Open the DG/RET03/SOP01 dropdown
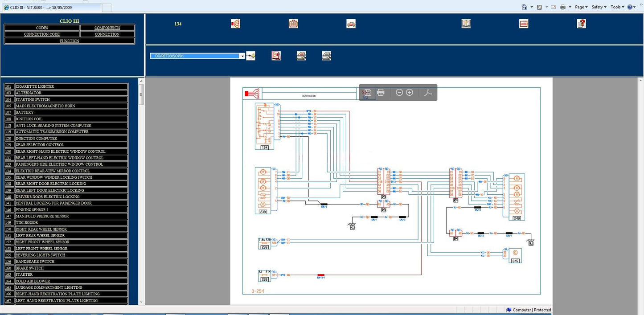The height and width of the screenshot is (315, 644). (242, 56)
